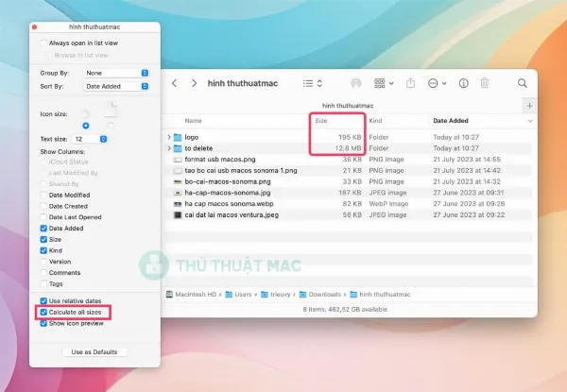Open the Text size dropdown
Image resolution: width=567 pixels, height=392 pixels.
click(90, 139)
